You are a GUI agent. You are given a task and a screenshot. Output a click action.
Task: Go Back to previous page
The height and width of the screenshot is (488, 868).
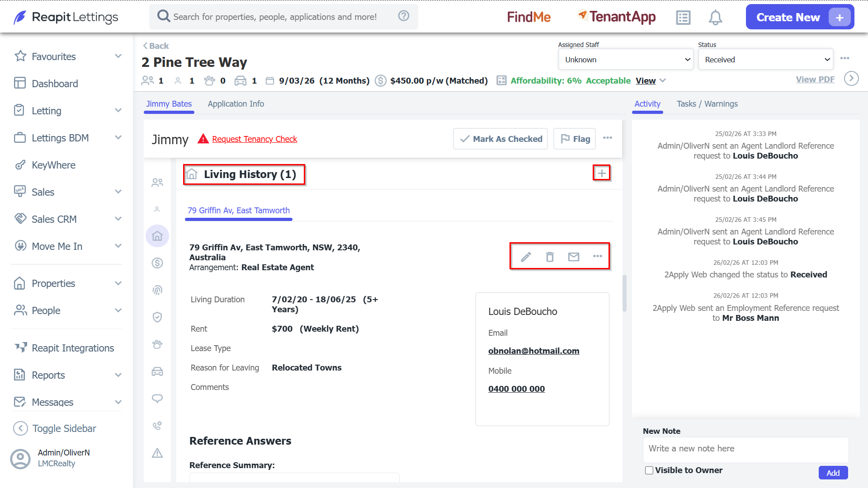pos(156,46)
